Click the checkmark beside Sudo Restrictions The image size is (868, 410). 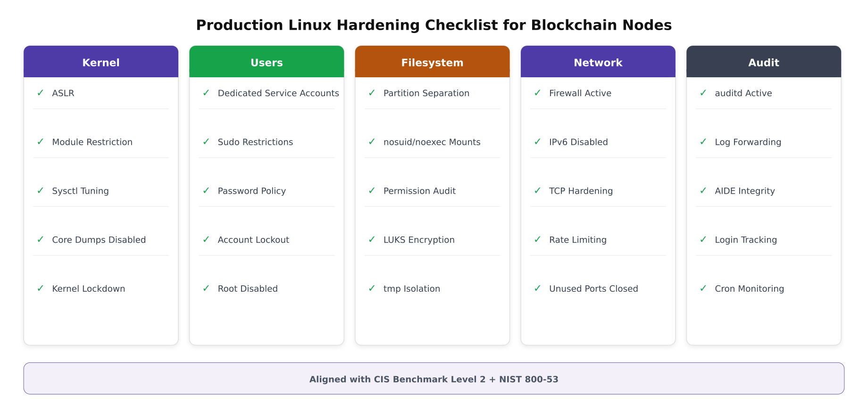pyautogui.click(x=206, y=142)
